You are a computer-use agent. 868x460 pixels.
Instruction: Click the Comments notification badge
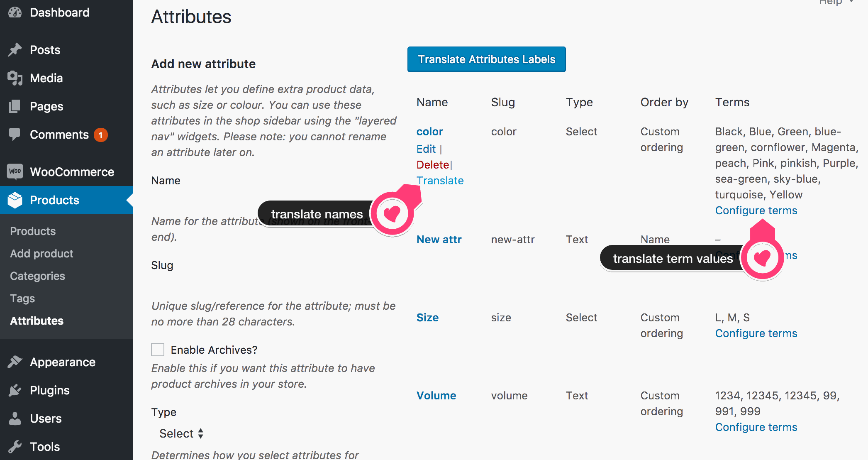[x=100, y=135]
